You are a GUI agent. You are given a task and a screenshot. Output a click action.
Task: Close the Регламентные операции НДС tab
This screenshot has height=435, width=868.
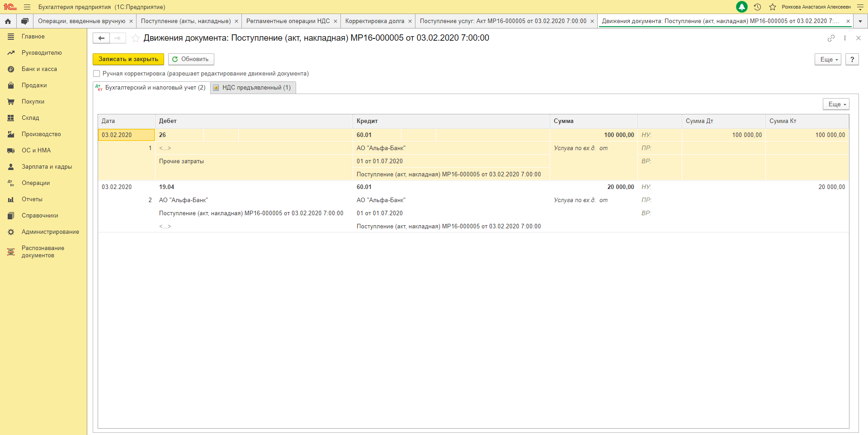[x=335, y=21]
